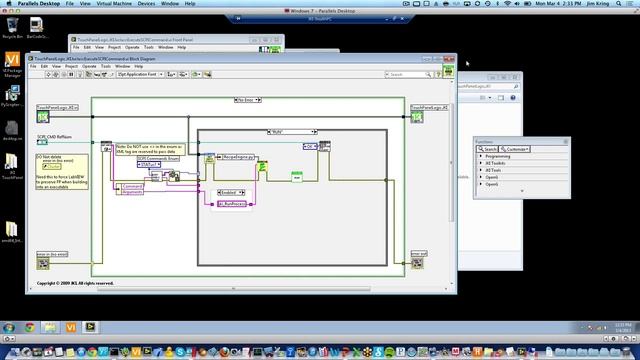Open the Enabled diagram-disable selector
This screenshot has height=360, width=640.
[x=231, y=192]
